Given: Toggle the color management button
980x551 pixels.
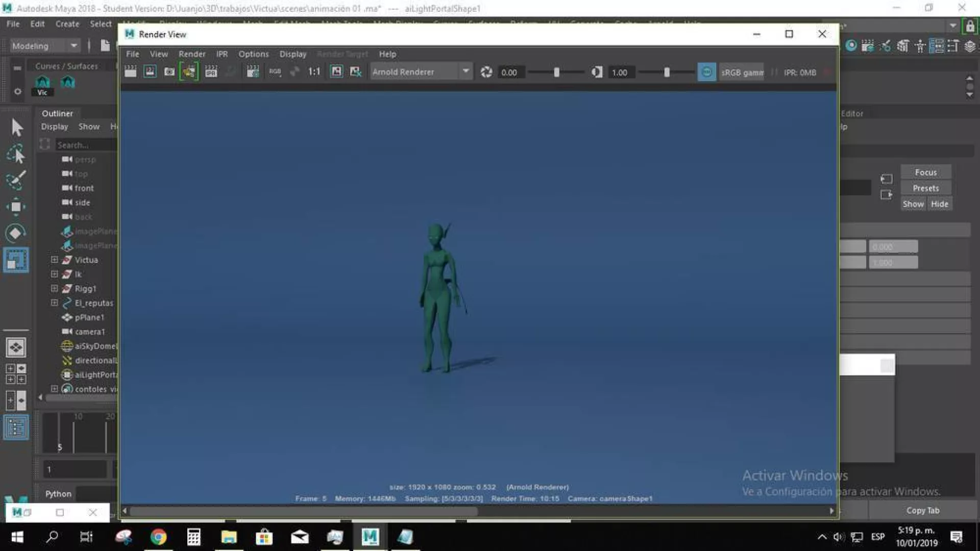Looking at the screenshot, I should (x=706, y=72).
